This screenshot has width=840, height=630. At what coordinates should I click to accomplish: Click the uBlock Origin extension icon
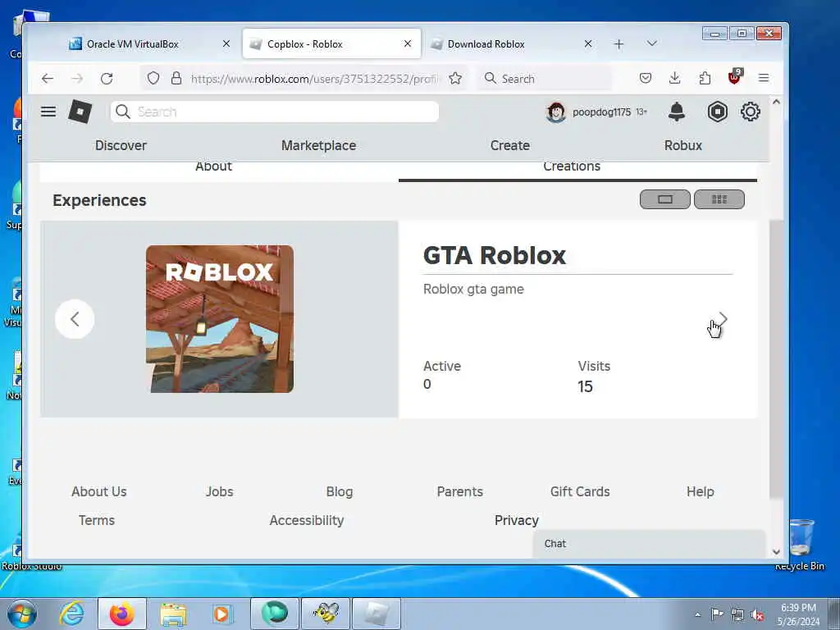734,77
